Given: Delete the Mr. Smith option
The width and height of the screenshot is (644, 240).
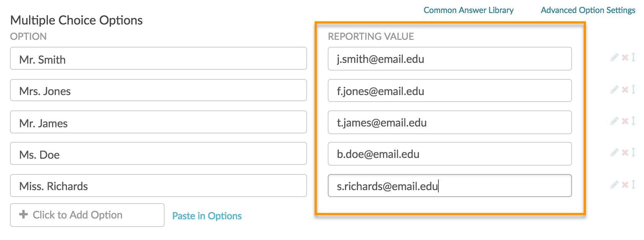Looking at the screenshot, I should [x=625, y=58].
